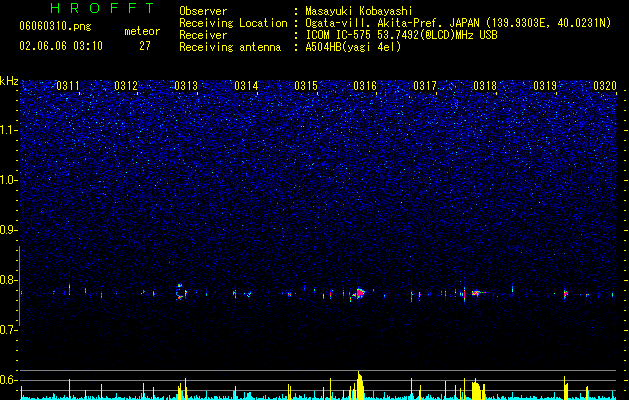629x400 pixels.
Task: Click the 0313 time marker
Action: (x=186, y=86)
